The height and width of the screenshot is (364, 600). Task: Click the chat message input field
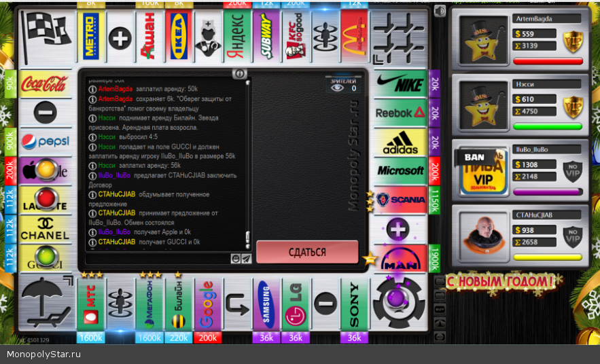[x=158, y=259]
